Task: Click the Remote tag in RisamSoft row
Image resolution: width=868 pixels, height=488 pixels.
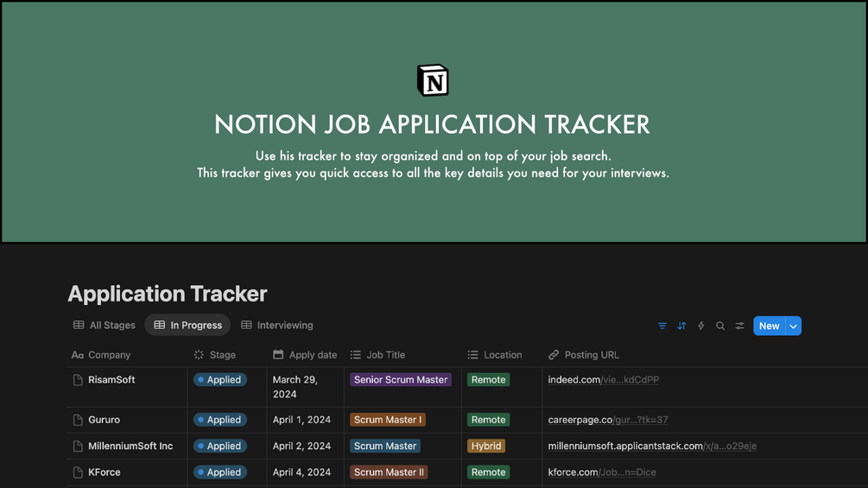Action: click(x=488, y=380)
